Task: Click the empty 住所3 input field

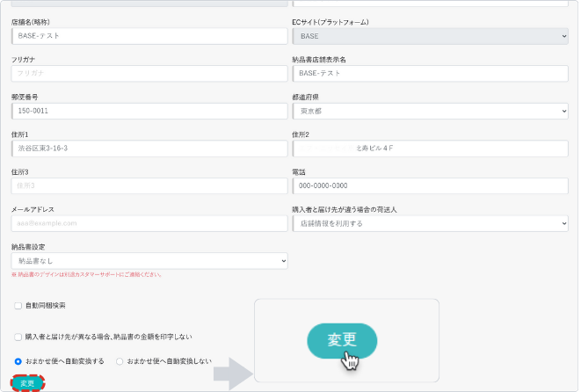Action: [149, 186]
